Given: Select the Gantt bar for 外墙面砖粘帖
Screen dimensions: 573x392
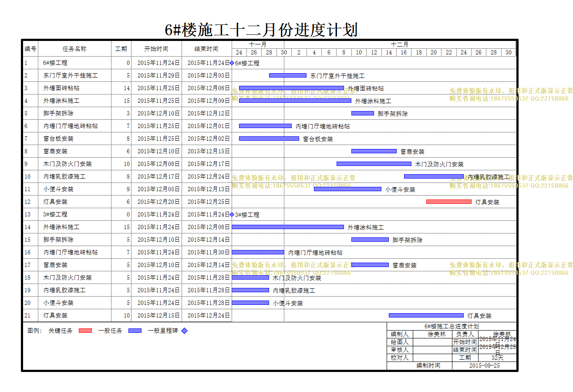Looking at the screenshot, I should 292,88.
